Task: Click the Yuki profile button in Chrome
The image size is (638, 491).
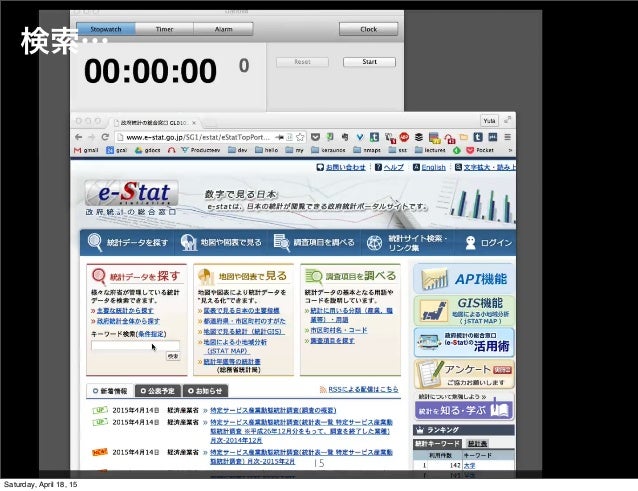Action: pyautogui.click(x=489, y=121)
